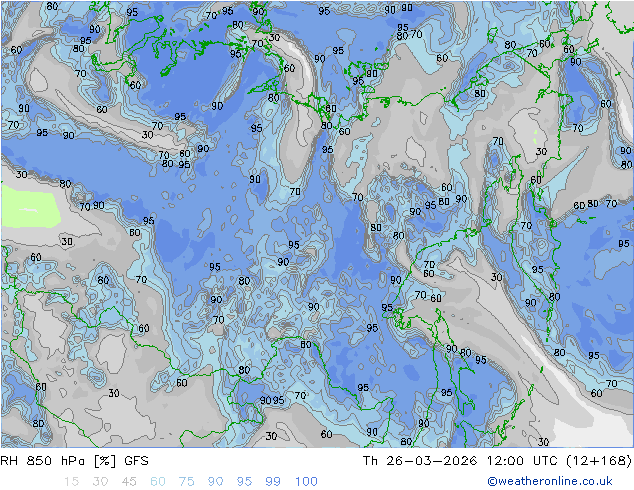Select legend value 100 in the color scale
Image resolution: width=634 pixels, height=490 pixels.
pyautogui.click(x=306, y=481)
